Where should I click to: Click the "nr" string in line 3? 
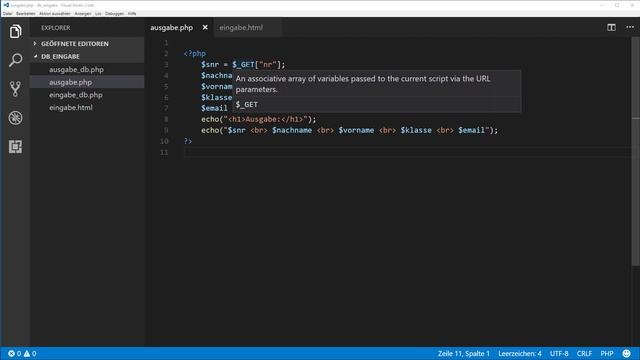pos(268,64)
